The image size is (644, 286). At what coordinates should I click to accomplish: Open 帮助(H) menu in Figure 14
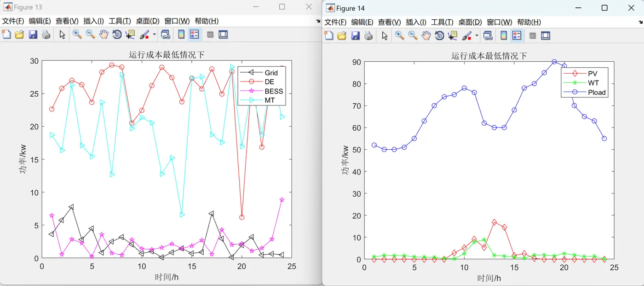tap(529, 22)
